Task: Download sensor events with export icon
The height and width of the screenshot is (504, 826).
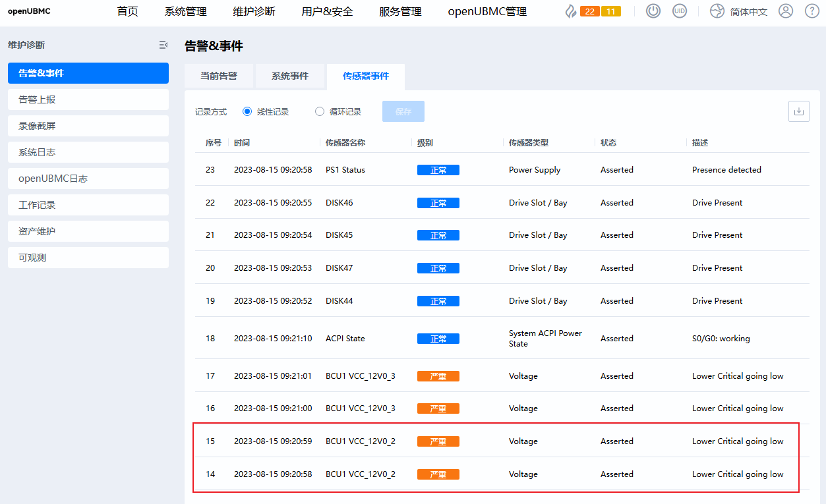Action: point(798,111)
